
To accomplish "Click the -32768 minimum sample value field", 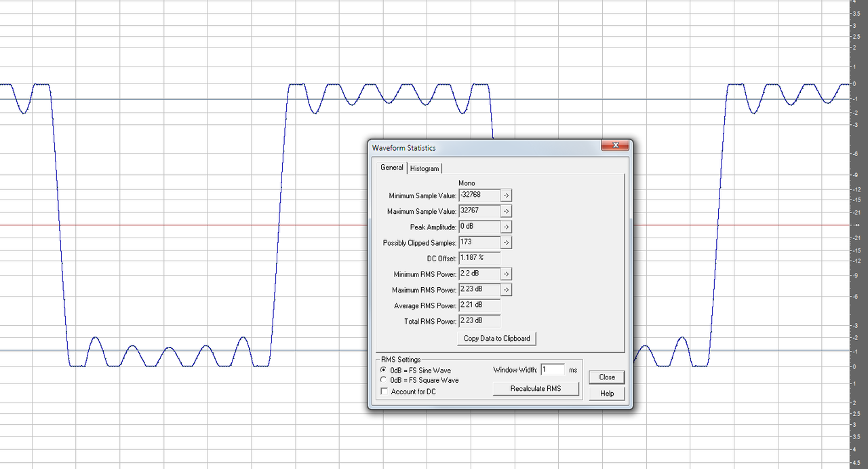I will [479, 195].
